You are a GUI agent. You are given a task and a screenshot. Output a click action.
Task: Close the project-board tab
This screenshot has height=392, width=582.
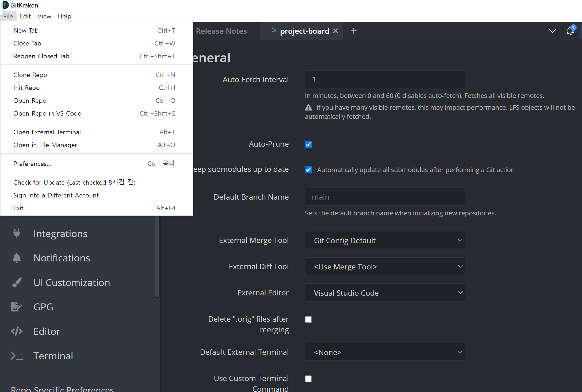[x=336, y=31]
